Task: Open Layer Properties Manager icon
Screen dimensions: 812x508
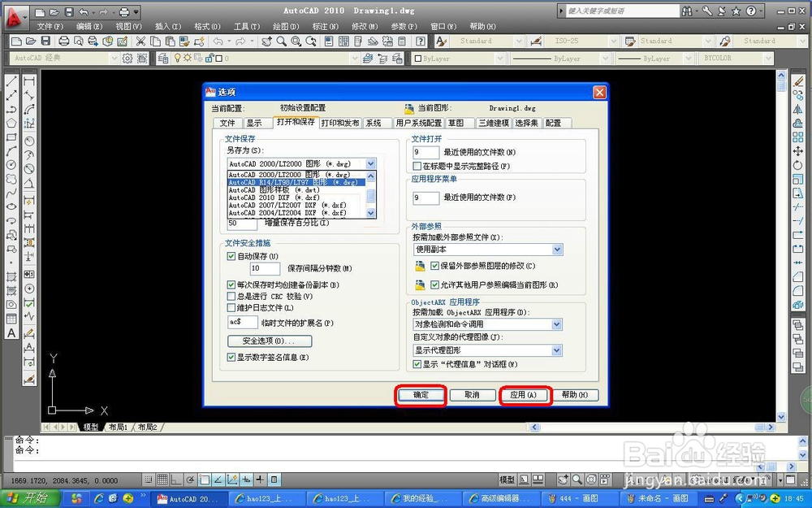Action: pyautogui.click(x=162, y=59)
